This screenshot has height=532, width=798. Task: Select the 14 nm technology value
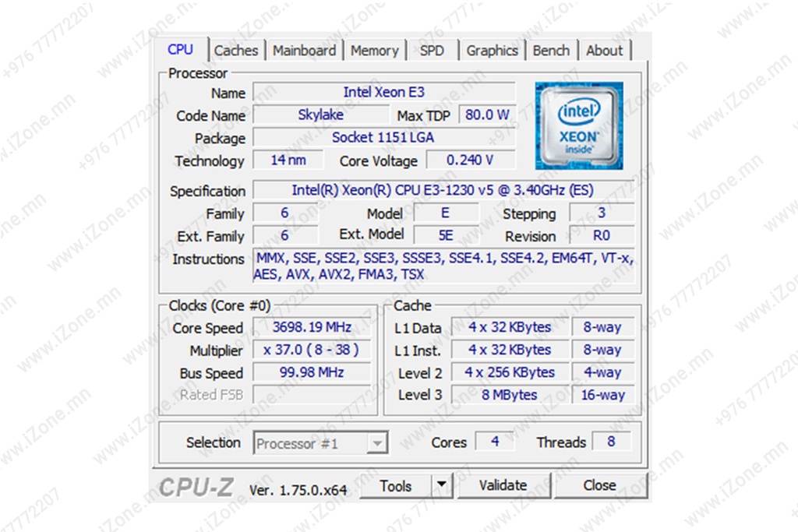click(288, 160)
